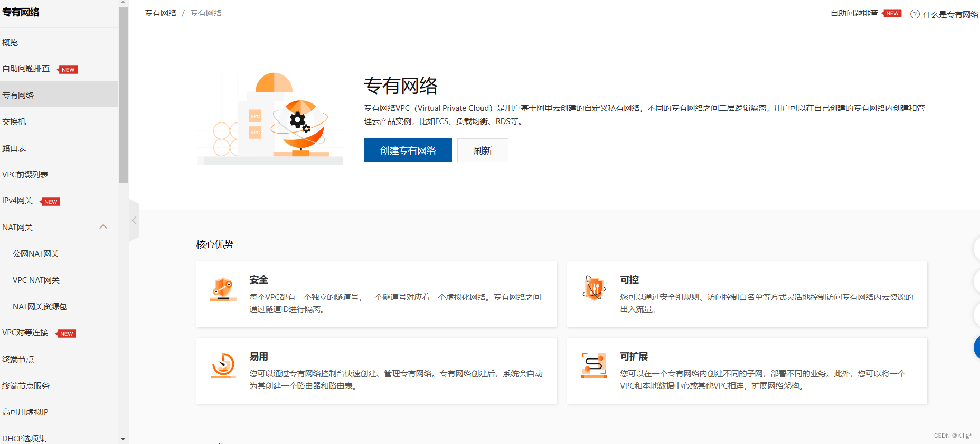Collapse the NAT网关 submenu chevron

coord(103,226)
